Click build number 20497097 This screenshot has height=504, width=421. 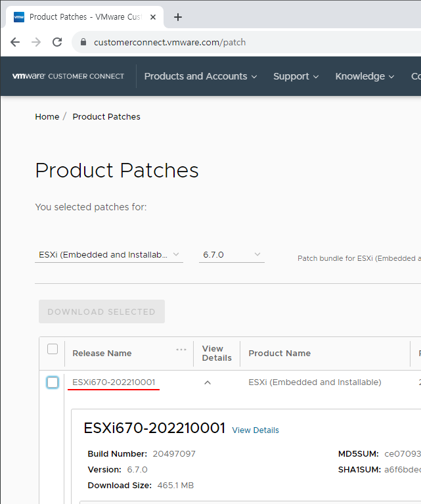click(174, 454)
